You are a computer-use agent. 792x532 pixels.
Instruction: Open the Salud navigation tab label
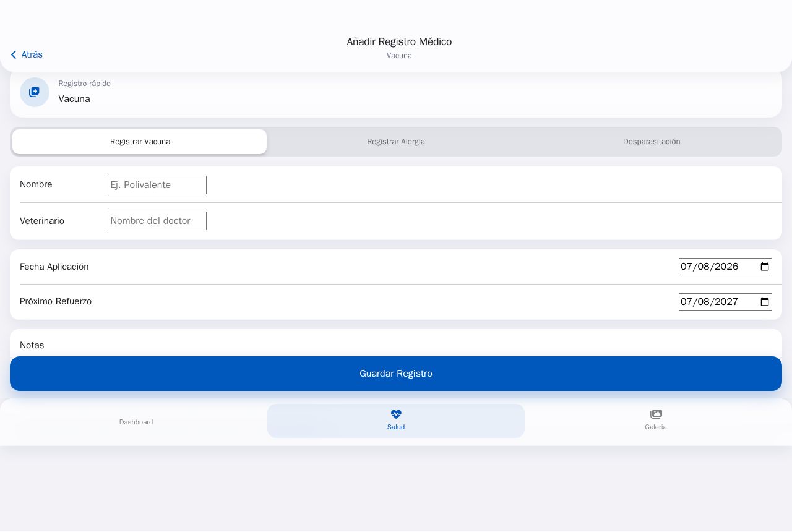pos(396,427)
